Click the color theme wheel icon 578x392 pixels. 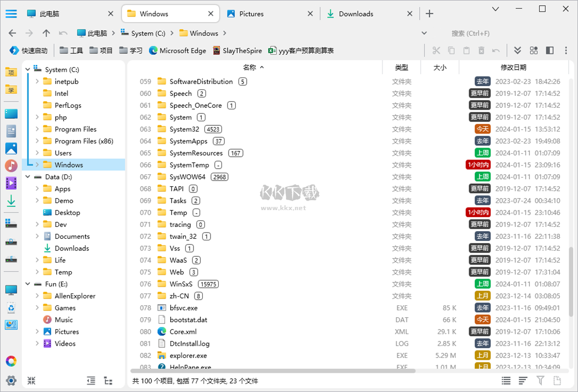coord(11,361)
